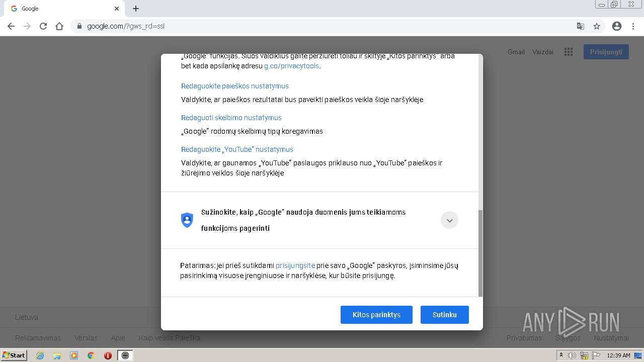Open the Windows Start menu
Screen dimensions: 644x362
point(14,355)
